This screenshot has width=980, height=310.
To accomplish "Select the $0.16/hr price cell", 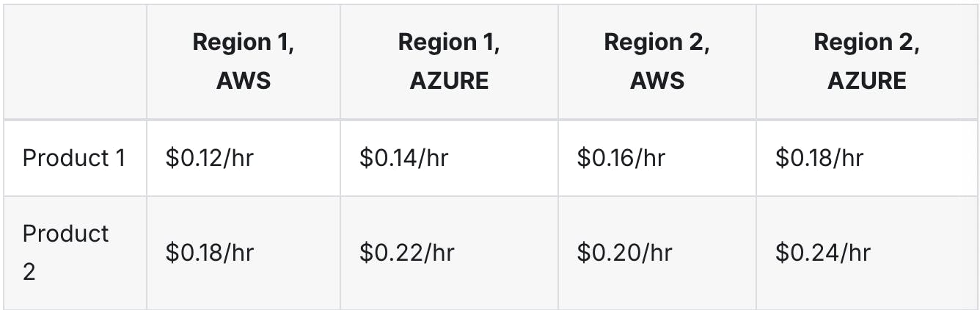I will point(621,158).
